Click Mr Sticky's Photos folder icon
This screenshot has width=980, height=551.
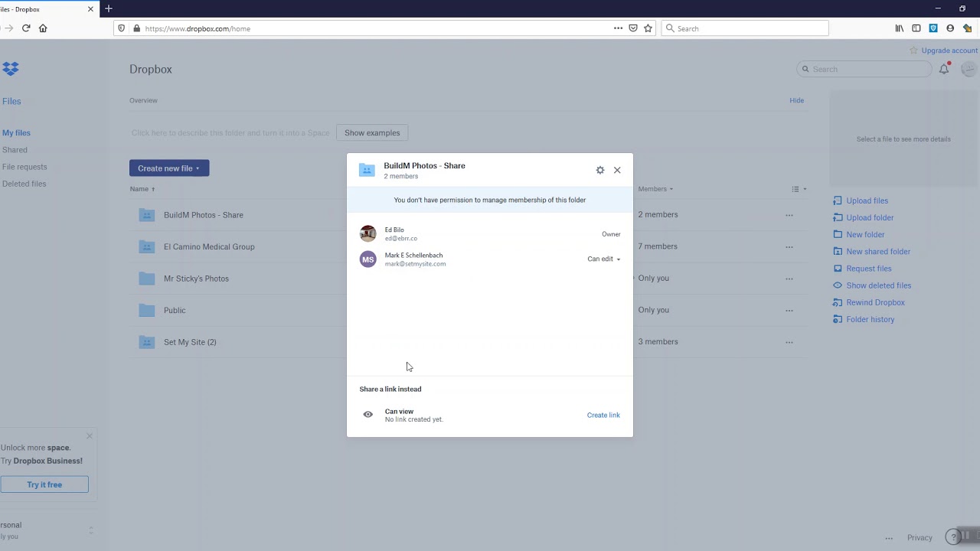(147, 279)
